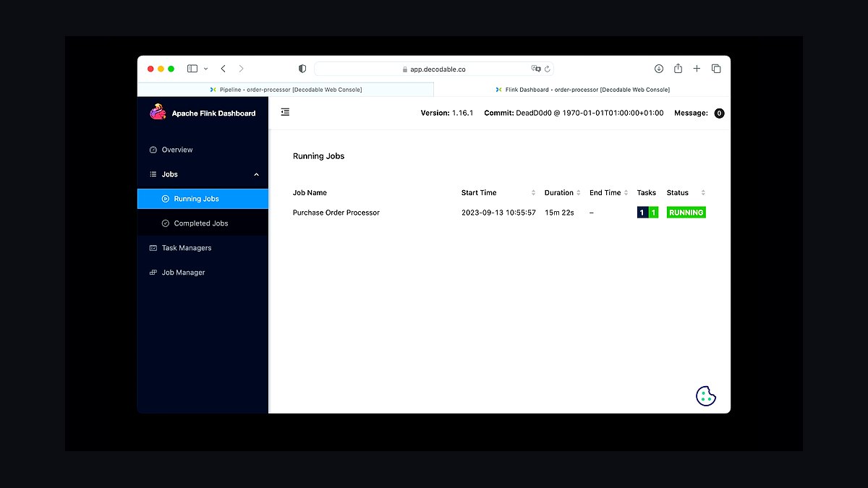Viewport: 868px width, 488px height.
Task: Click the dark blue task count badge
Action: (642, 213)
